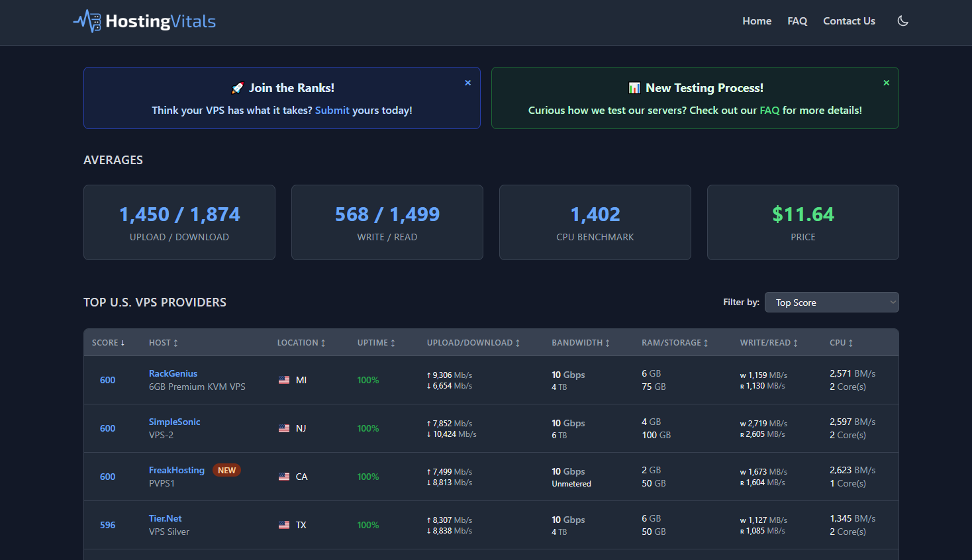This screenshot has width=972, height=560.
Task: Open the Home nav link
Action: point(757,21)
